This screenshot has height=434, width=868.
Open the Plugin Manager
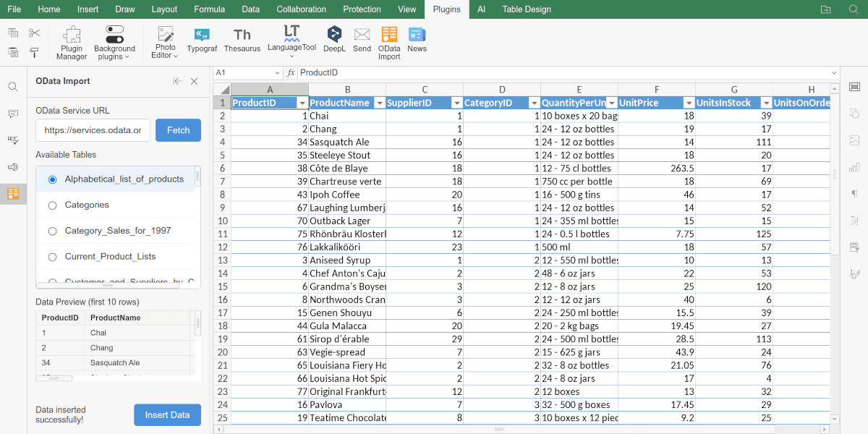click(72, 42)
